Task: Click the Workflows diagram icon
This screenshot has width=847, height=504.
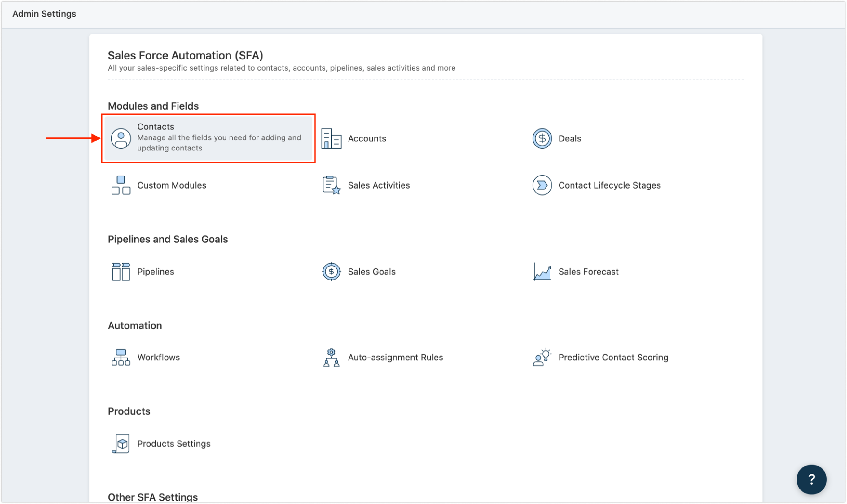Action: (x=121, y=357)
